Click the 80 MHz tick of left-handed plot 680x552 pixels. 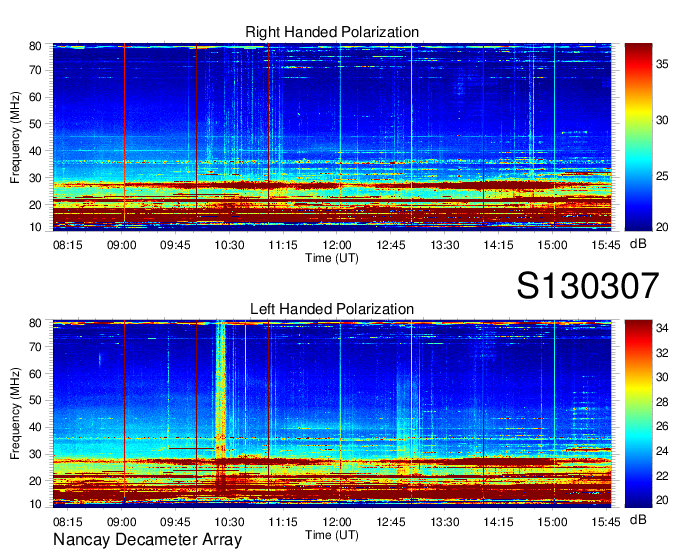[35, 323]
